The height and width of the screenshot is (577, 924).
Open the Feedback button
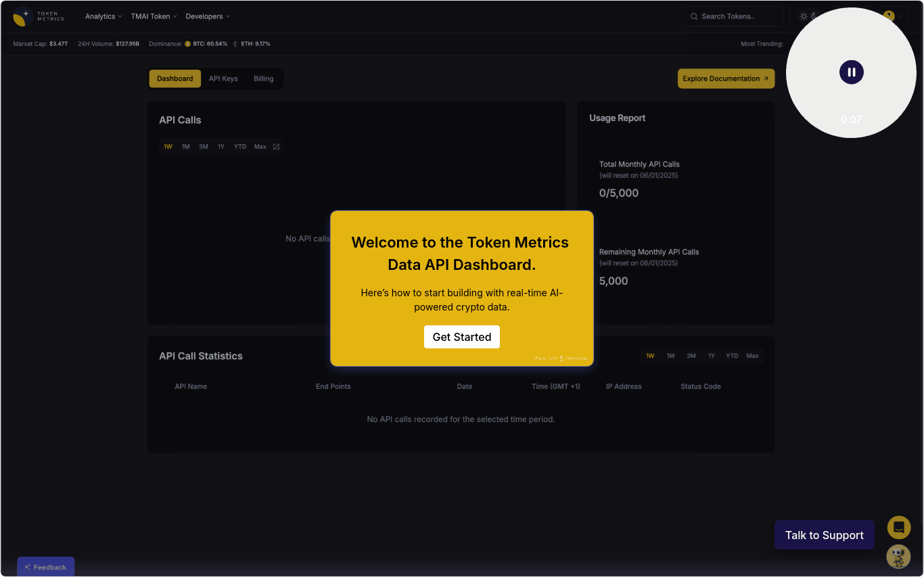(46, 567)
